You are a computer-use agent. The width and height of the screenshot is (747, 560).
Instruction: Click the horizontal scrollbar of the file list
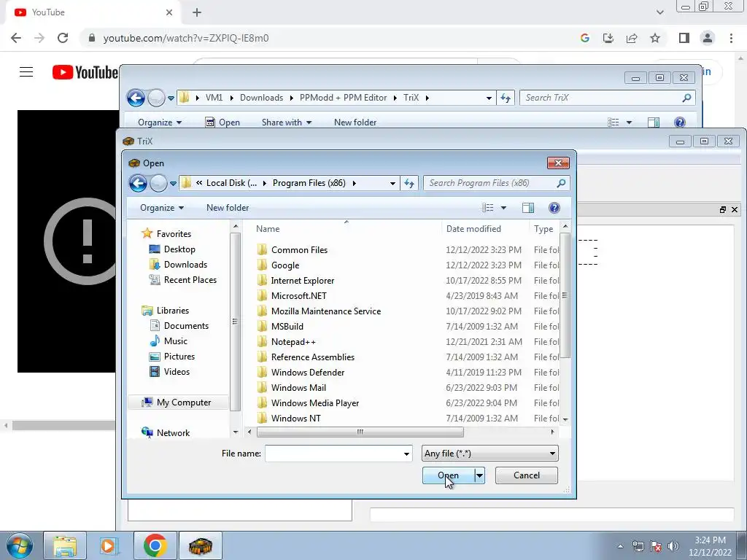(360, 432)
